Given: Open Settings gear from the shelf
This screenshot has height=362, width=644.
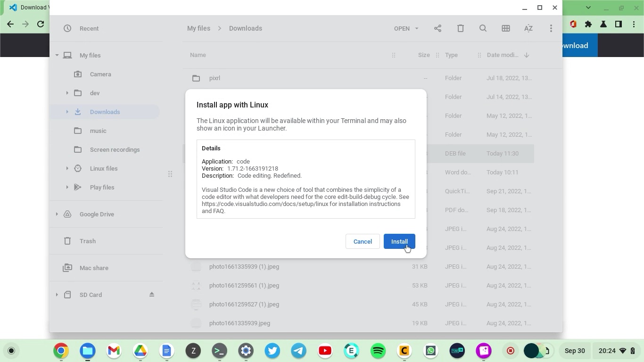Looking at the screenshot, I should pos(246,351).
